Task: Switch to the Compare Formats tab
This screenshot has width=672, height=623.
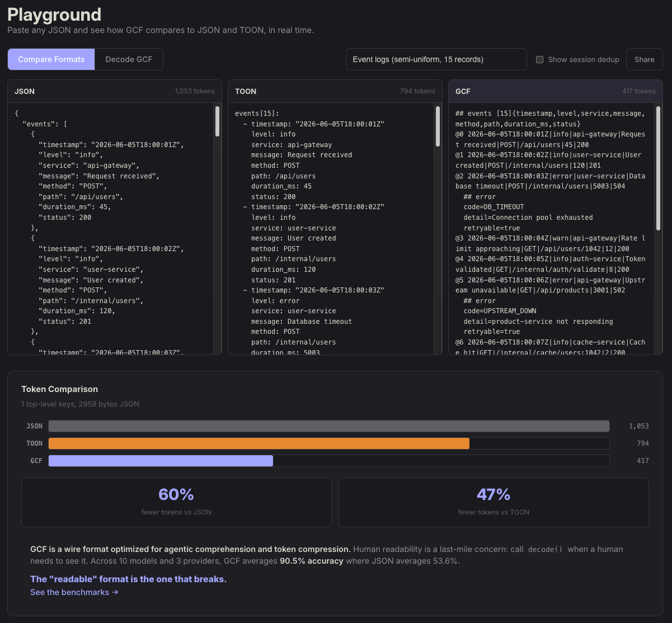Action: click(51, 59)
